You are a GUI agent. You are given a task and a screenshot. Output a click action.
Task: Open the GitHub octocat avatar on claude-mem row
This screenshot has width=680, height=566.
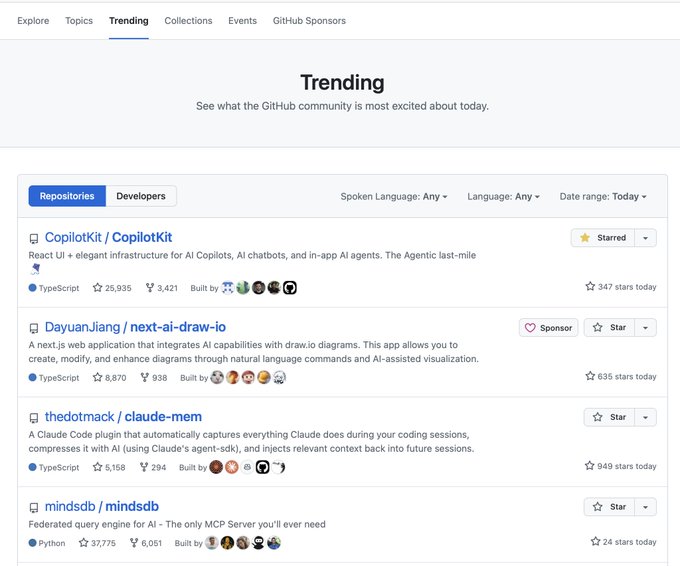(x=262, y=467)
